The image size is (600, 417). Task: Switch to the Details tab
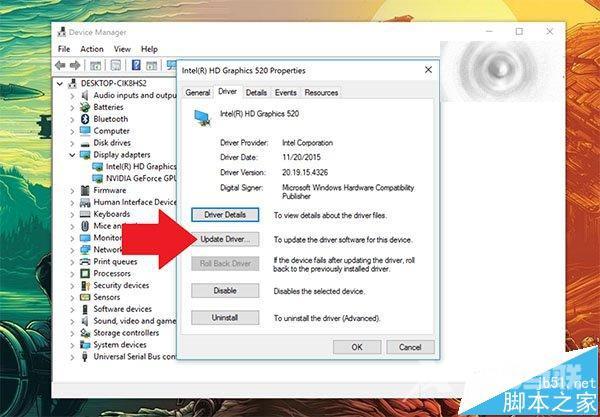click(256, 92)
